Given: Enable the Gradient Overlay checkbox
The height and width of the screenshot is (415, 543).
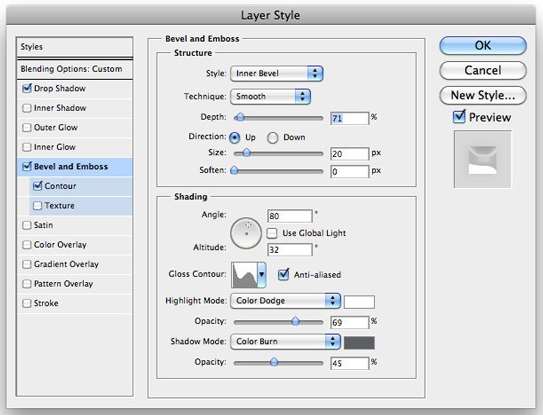Looking at the screenshot, I should coord(27,264).
